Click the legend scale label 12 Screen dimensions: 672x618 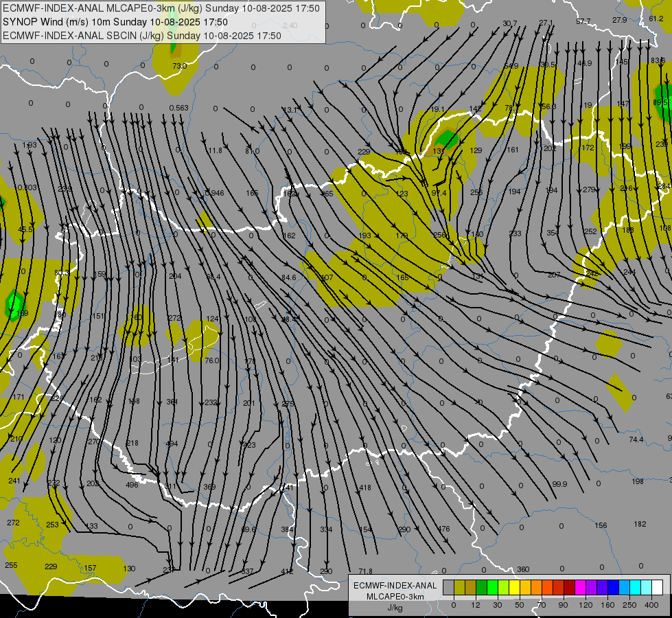pos(475,605)
